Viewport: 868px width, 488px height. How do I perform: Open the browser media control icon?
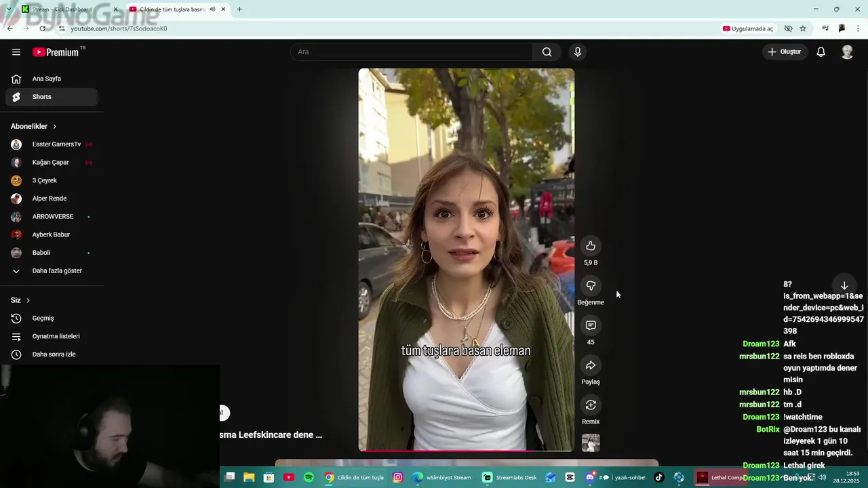[x=825, y=28]
